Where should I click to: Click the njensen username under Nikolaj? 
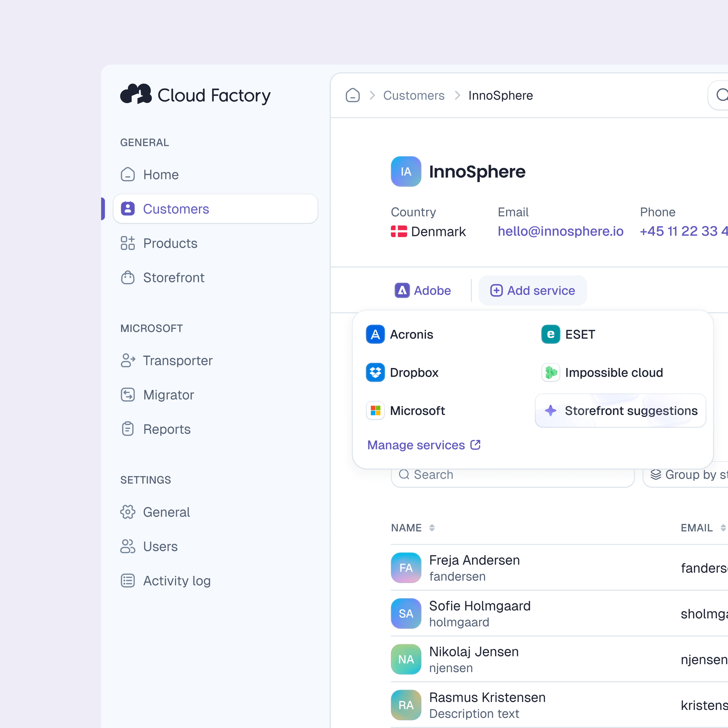tap(451, 668)
